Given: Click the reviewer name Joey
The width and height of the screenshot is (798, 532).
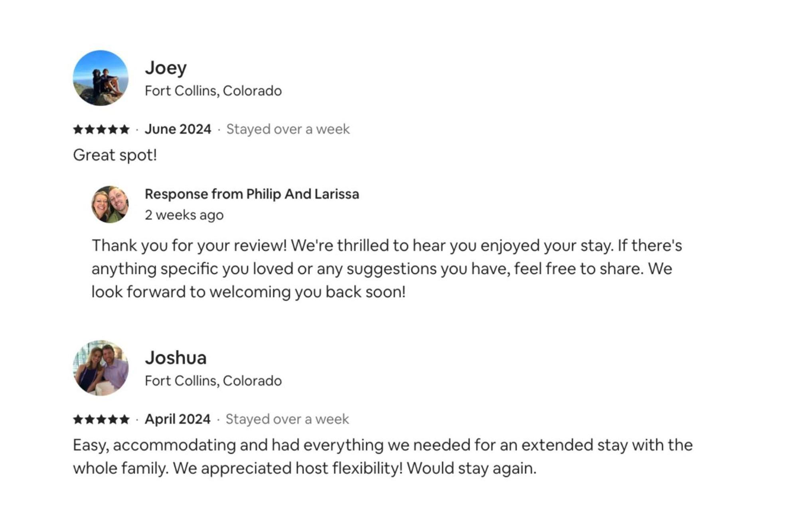Looking at the screenshot, I should [166, 68].
